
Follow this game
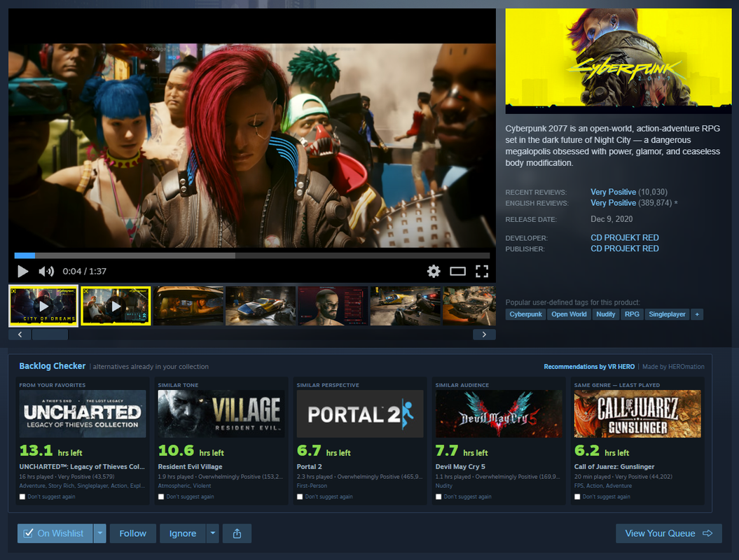tap(133, 533)
